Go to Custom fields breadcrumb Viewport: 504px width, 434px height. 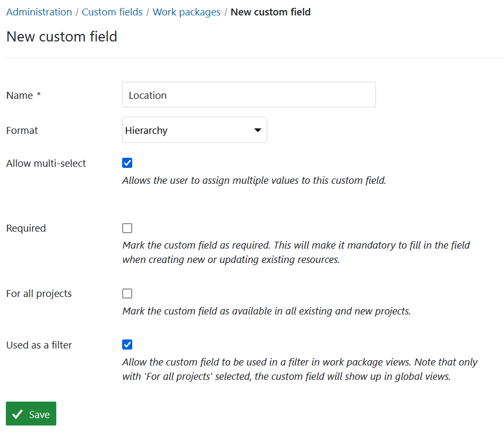coord(112,12)
